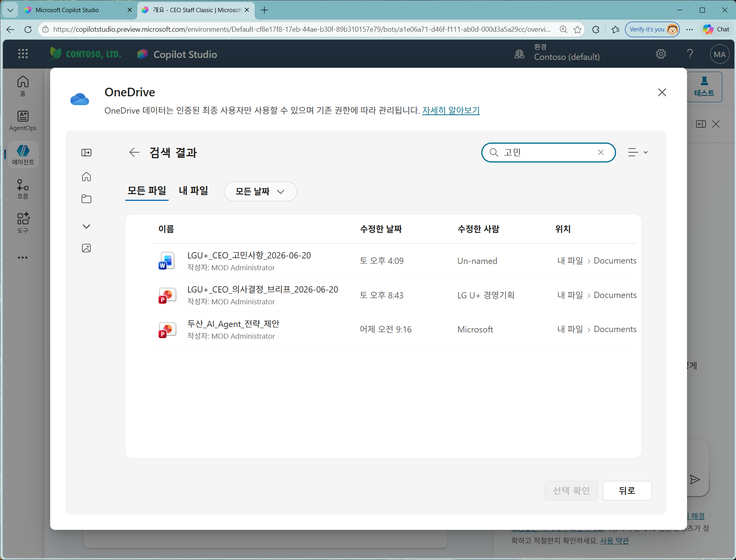This screenshot has height=560, width=736.
Task: Click send arrow in test chat panel
Action: point(695,480)
